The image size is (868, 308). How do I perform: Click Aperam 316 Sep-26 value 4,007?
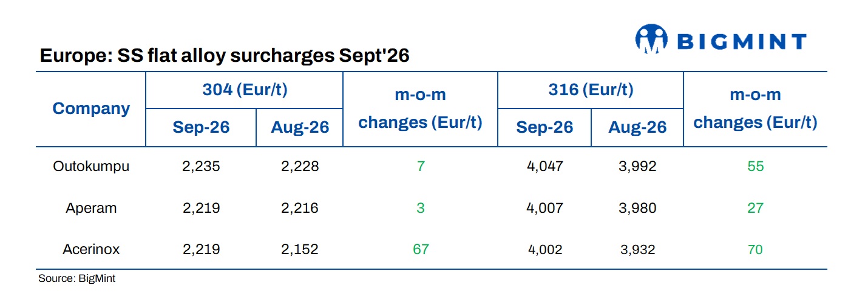click(x=544, y=208)
